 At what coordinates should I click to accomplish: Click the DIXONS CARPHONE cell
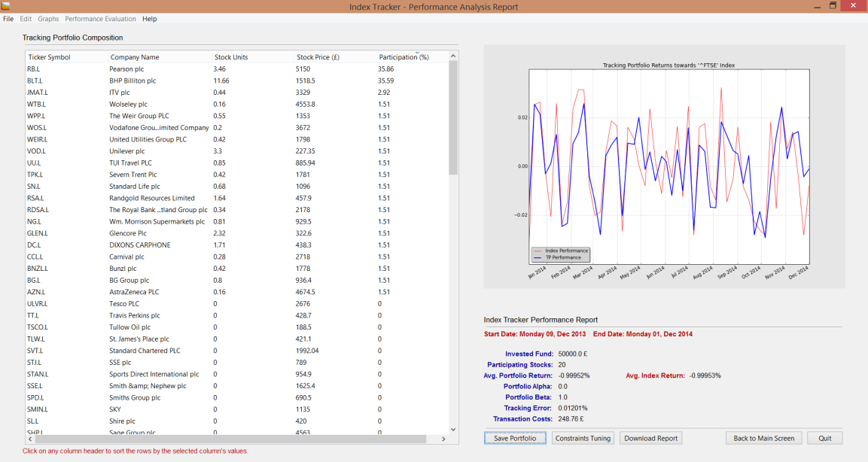click(x=140, y=245)
